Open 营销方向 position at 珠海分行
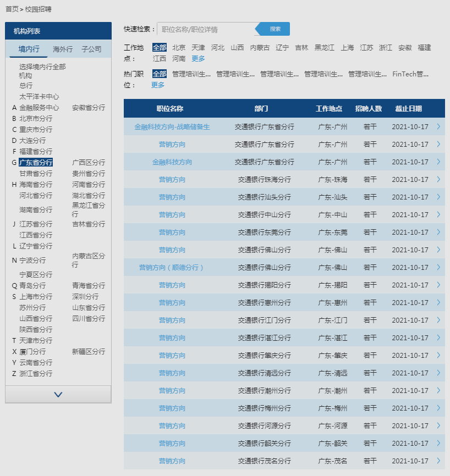Viewport: 450px width, 476px height. [x=172, y=180]
